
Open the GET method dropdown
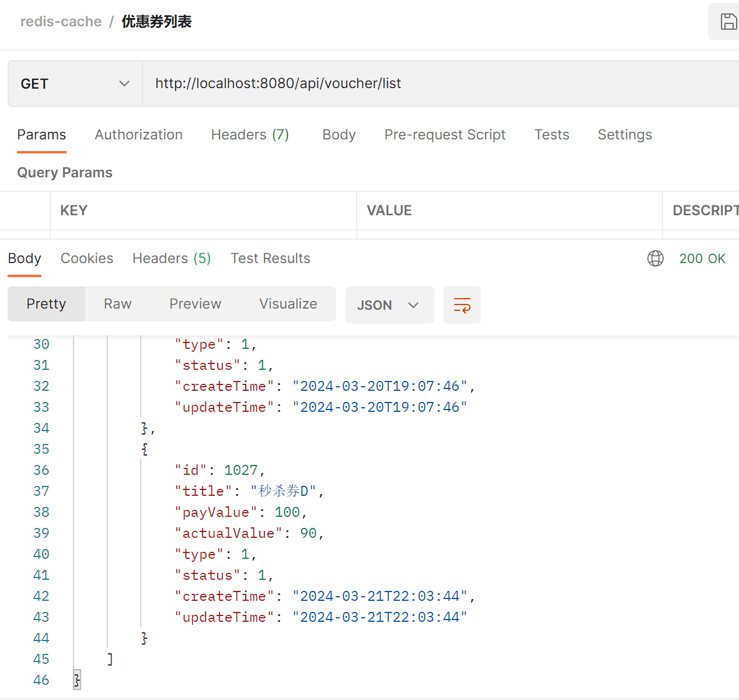tap(75, 83)
